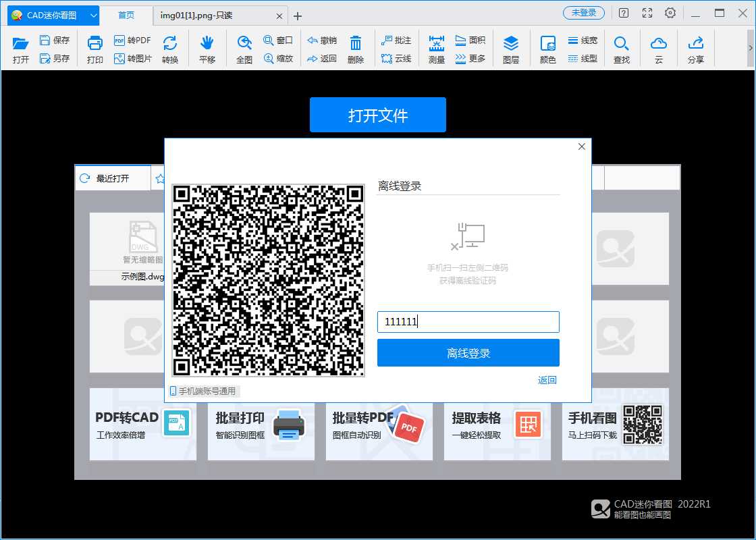Select the 批注 annotation tool
The image size is (756, 540).
click(x=396, y=40)
